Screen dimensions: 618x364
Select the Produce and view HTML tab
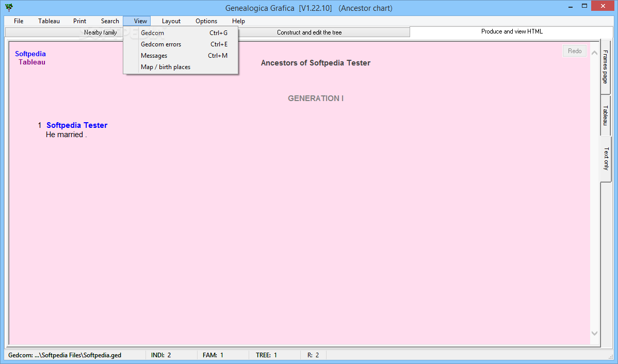point(512,31)
